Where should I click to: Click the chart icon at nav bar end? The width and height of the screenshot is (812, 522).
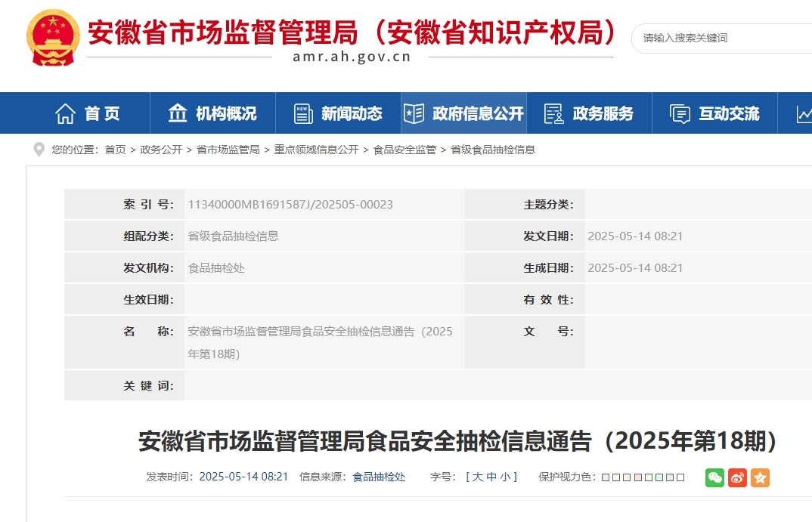point(803,113)
